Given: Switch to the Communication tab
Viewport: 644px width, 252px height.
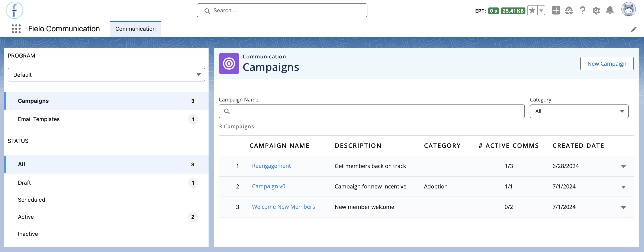Looking at the screenshot, I should pyautogui.click(x=135, y=29).
